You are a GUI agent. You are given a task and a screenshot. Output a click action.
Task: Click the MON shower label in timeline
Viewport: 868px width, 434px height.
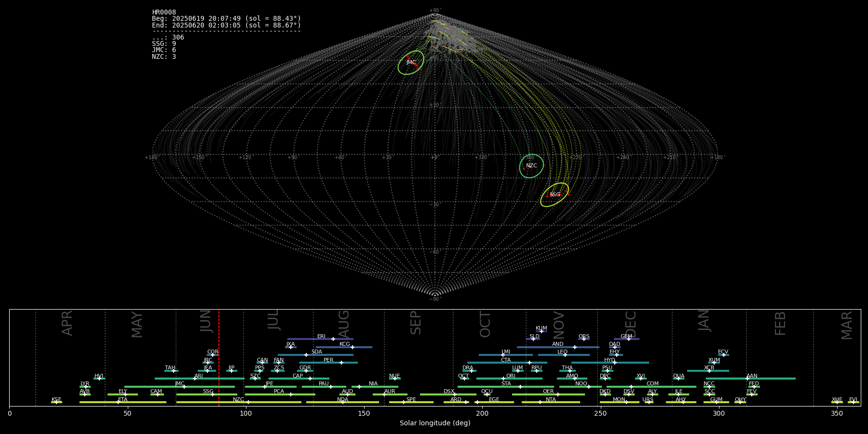coord(619,400)
